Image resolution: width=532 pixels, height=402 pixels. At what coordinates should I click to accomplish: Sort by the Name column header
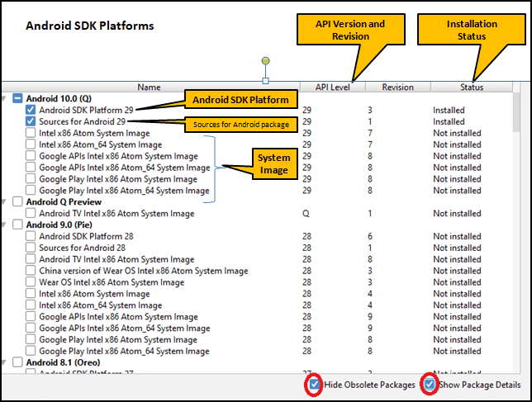(150, 87)
